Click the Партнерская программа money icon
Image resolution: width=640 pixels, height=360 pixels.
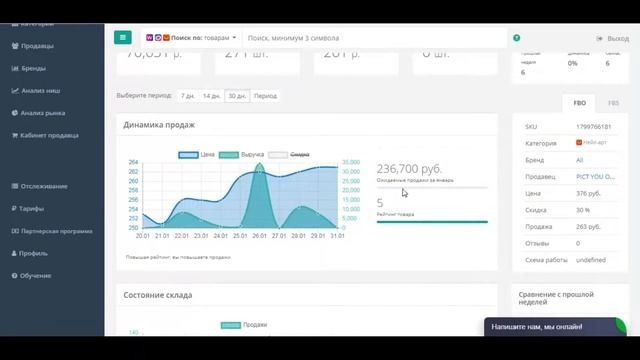[x=15, y=231]
